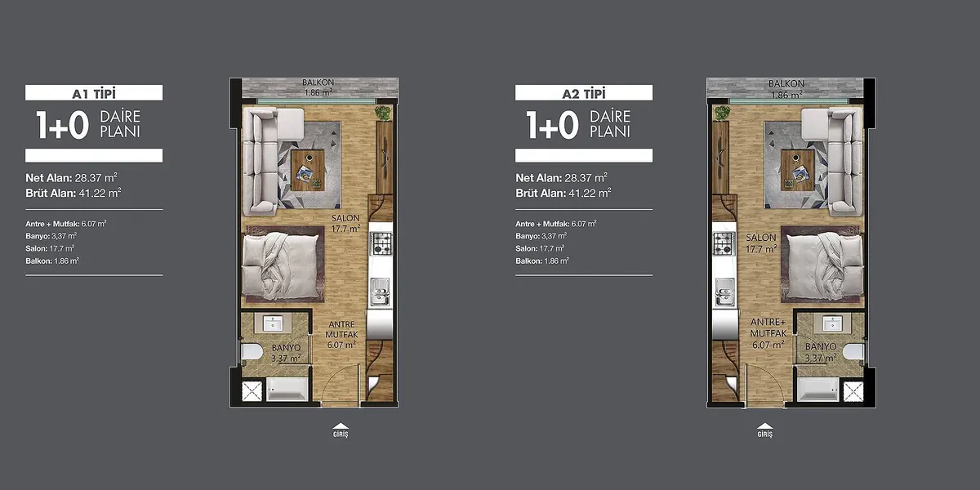The image size is (980, 490).
Task: Select the stove in the A1 kitchen
Action: click(382, 244)
